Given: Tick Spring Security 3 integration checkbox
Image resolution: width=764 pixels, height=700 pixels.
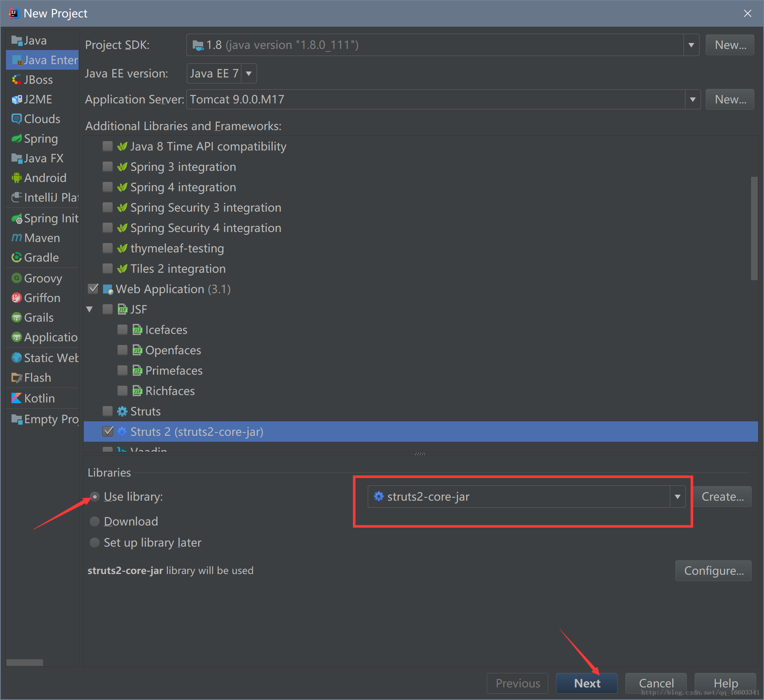Looking at the screenshot, I should click(108, 208).
